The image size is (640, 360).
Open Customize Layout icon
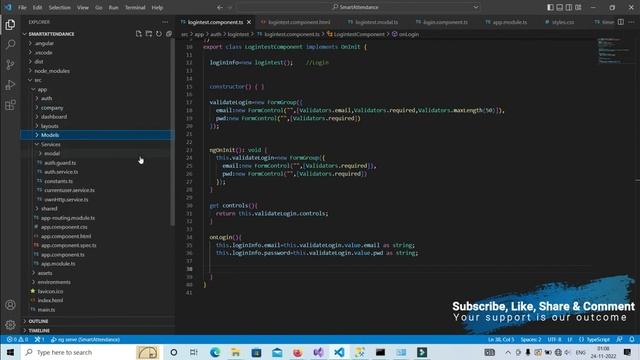[x=578, y=7]
